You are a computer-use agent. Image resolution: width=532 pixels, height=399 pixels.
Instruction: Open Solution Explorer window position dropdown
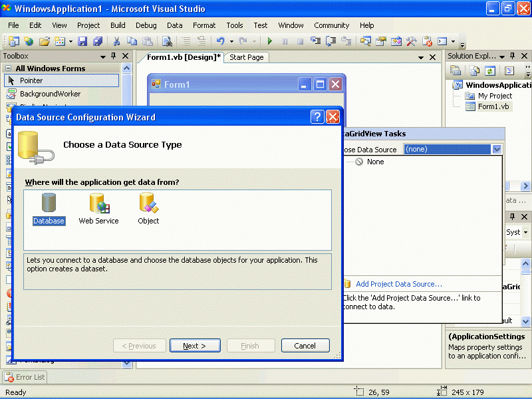click(x=502, y=57)
